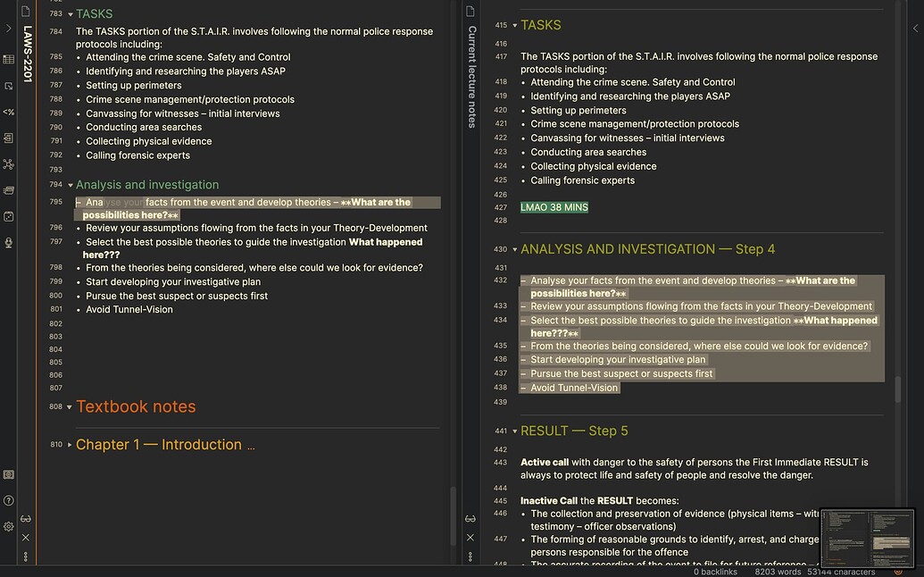Image resolution: width=924 pixels, height=577 pixels.
Task: Click 'Calling forensic experts' on line 792
Action: (137, 155)
